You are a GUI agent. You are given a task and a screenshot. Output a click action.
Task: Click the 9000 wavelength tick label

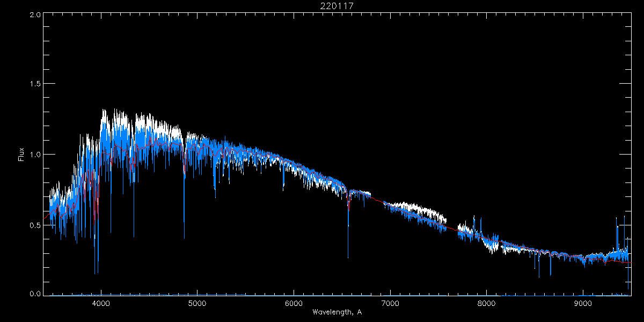pos(583,303)
